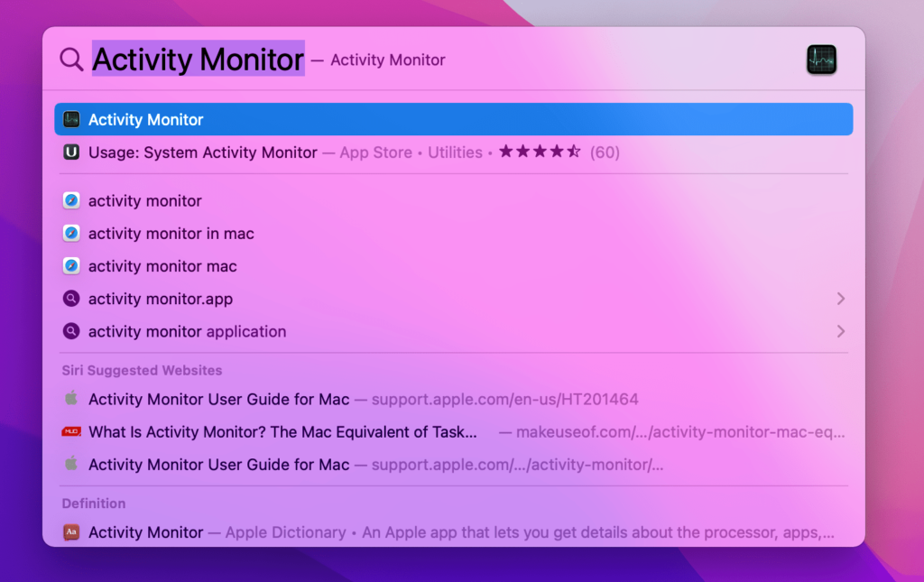Click Safari icon beside "activity monitor in mac"
Image resolution: width=924 pixels, height=582 pixels.
(71, 234)
